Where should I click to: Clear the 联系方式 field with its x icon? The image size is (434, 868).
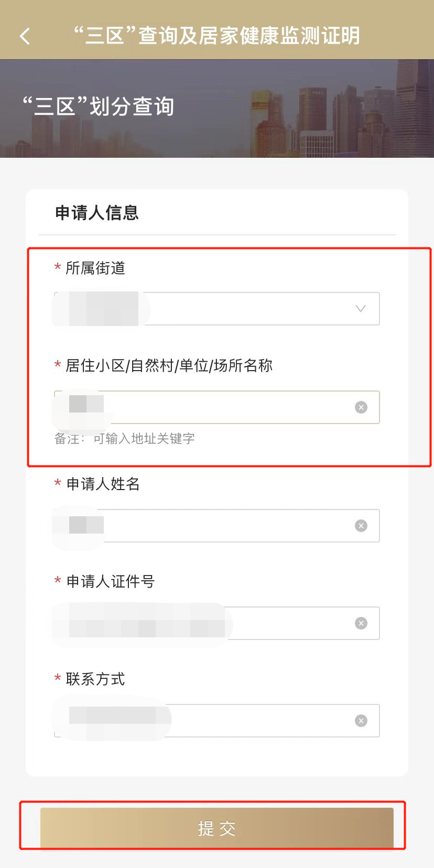tap(361, 721)
